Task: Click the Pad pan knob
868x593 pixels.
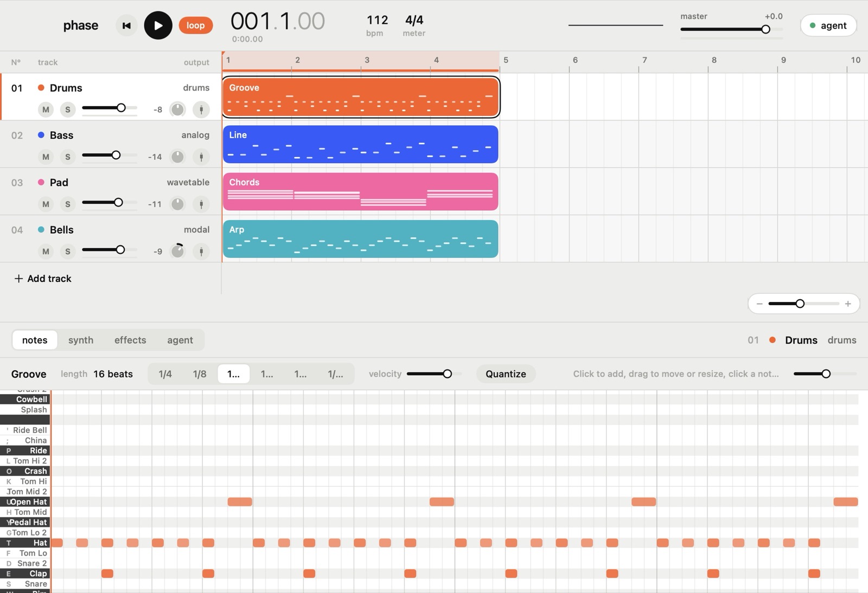Action: click(177, 204)
